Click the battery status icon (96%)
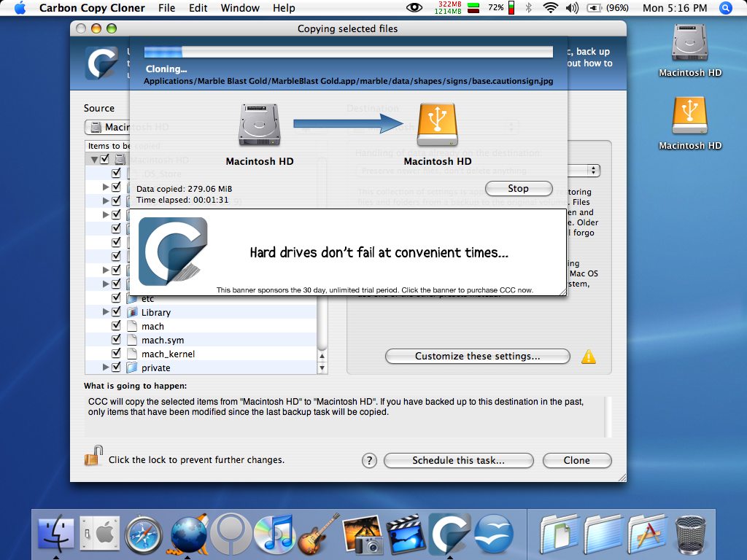747x560 pixels. 608,7
